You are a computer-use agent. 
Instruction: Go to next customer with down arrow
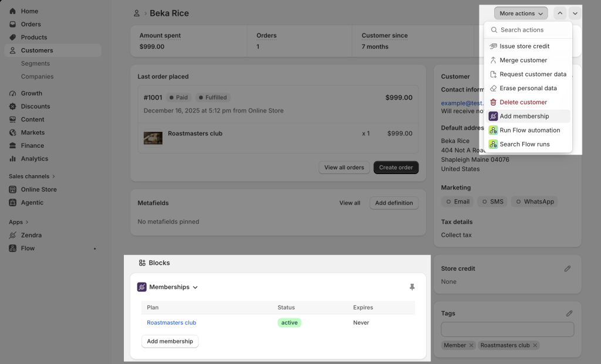point(575,13)
